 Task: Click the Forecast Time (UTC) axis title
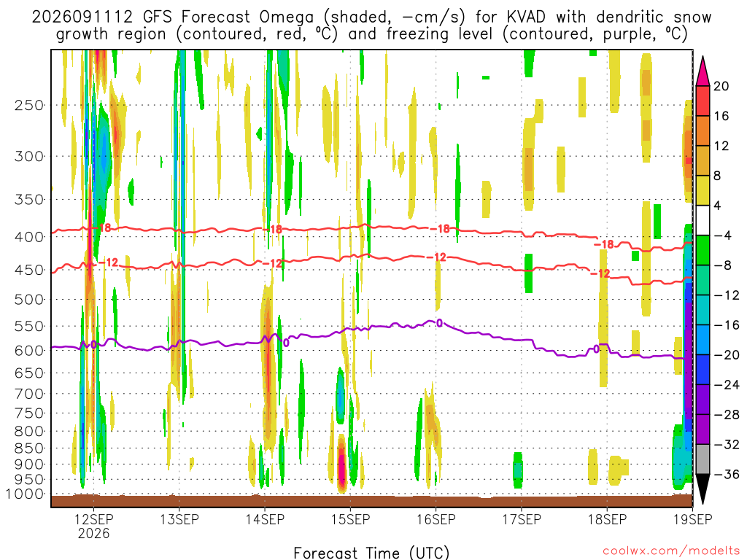point(371,553)
